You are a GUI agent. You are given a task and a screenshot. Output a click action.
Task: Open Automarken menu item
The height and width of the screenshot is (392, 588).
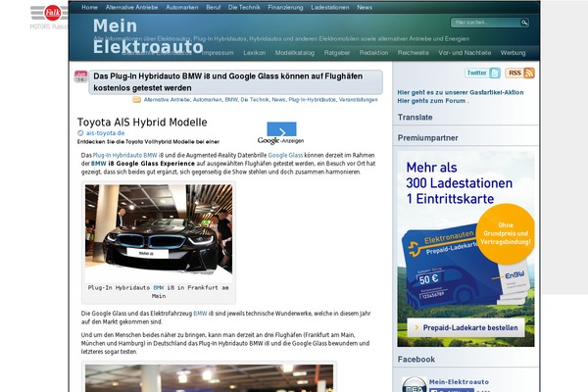pos(182,7)
